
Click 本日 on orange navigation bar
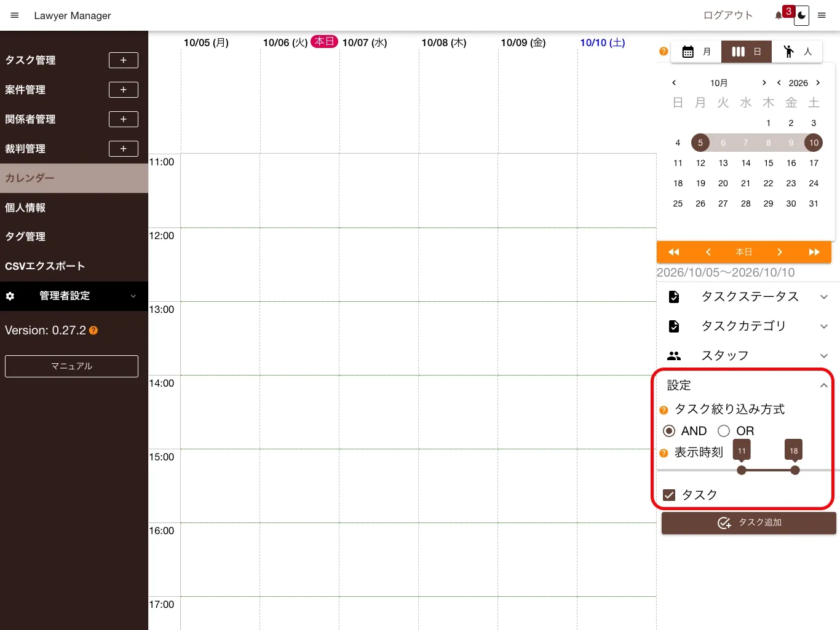pos(744,252)
